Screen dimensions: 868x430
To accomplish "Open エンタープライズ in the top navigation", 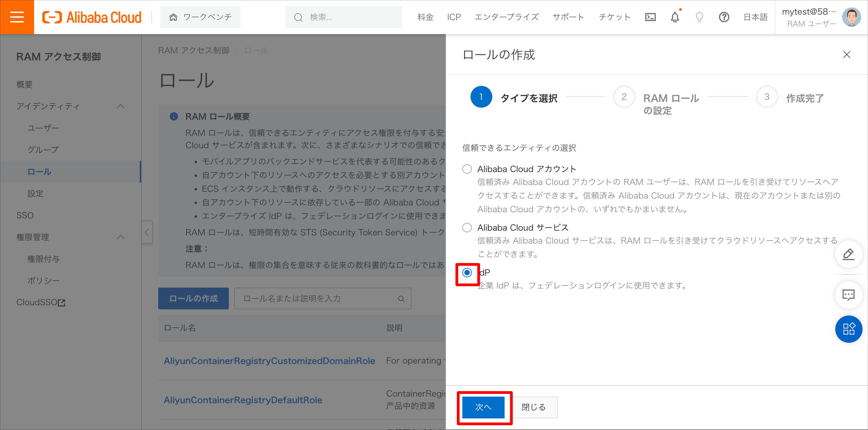I will point(507,17).
